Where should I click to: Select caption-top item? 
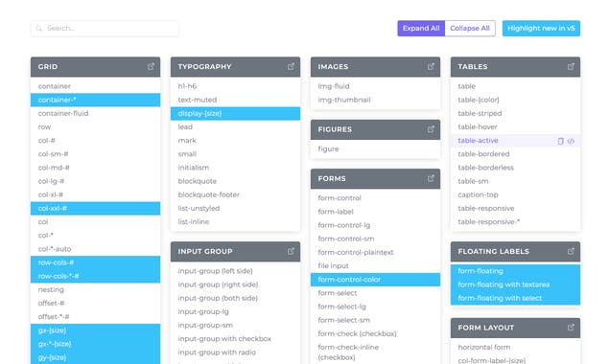pos(515,194)
